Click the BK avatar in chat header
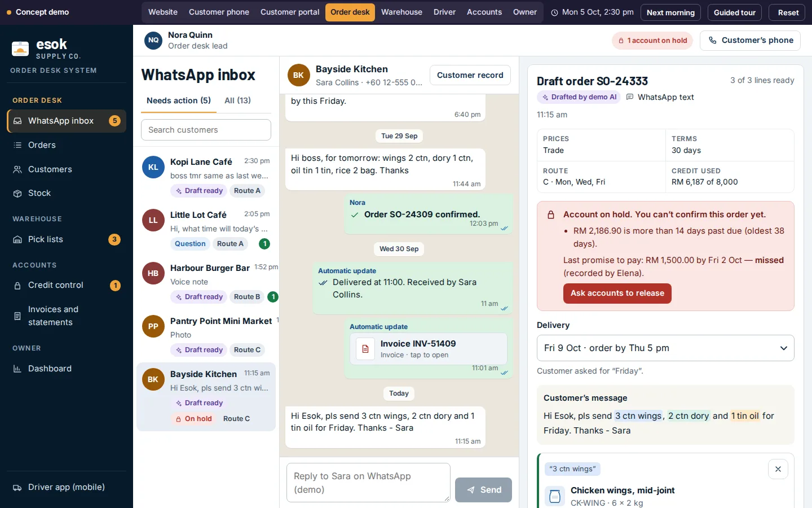 (298, 75)
